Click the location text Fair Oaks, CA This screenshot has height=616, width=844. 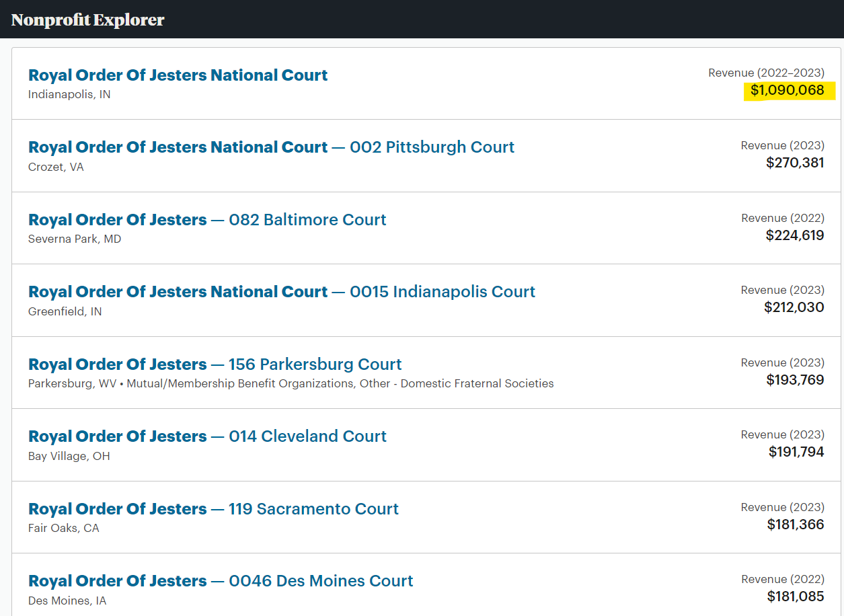tap(64, 529)
